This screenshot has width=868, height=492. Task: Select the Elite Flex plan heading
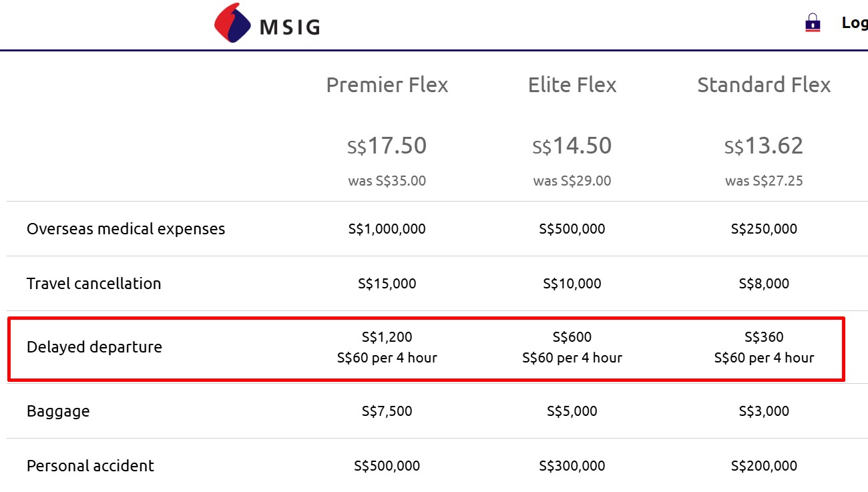click(x=572, y=85)
